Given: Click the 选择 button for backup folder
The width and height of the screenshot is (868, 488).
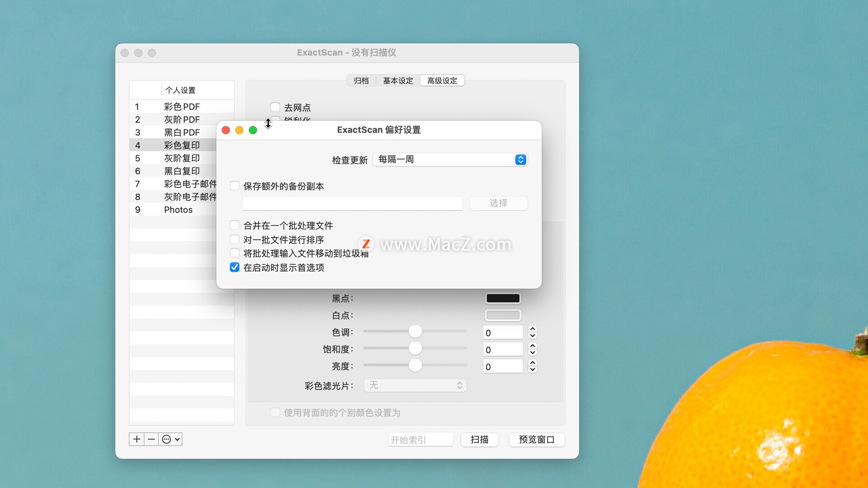Looking at the screenshot, I should 499,203.
